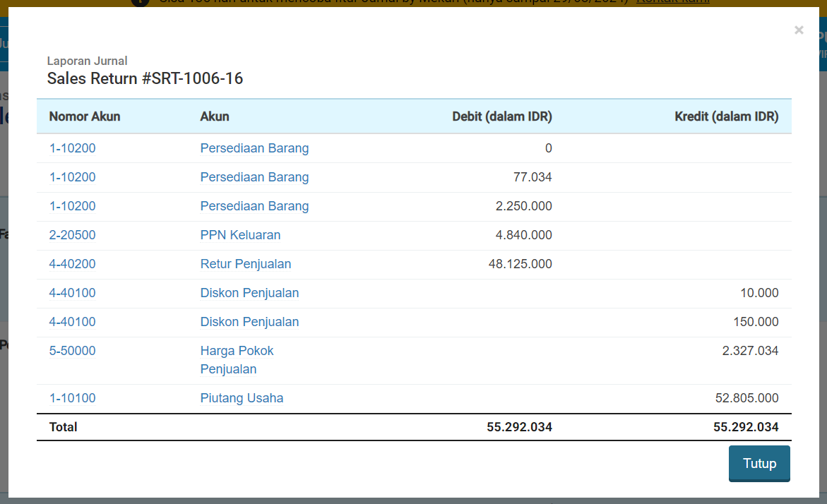Screen dimensions: 827x504
Task: Open account number 1-10100
Action: 72,398
